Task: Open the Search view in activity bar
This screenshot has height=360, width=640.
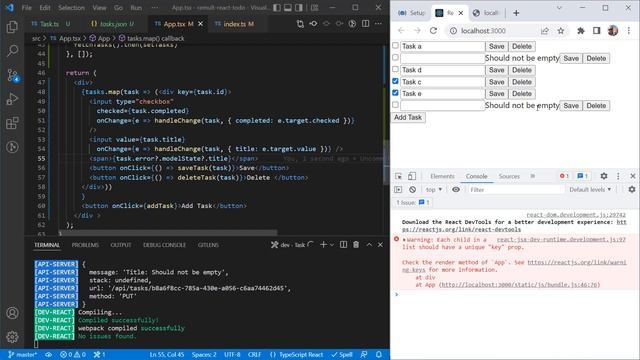Action: (x=12, y=51)
